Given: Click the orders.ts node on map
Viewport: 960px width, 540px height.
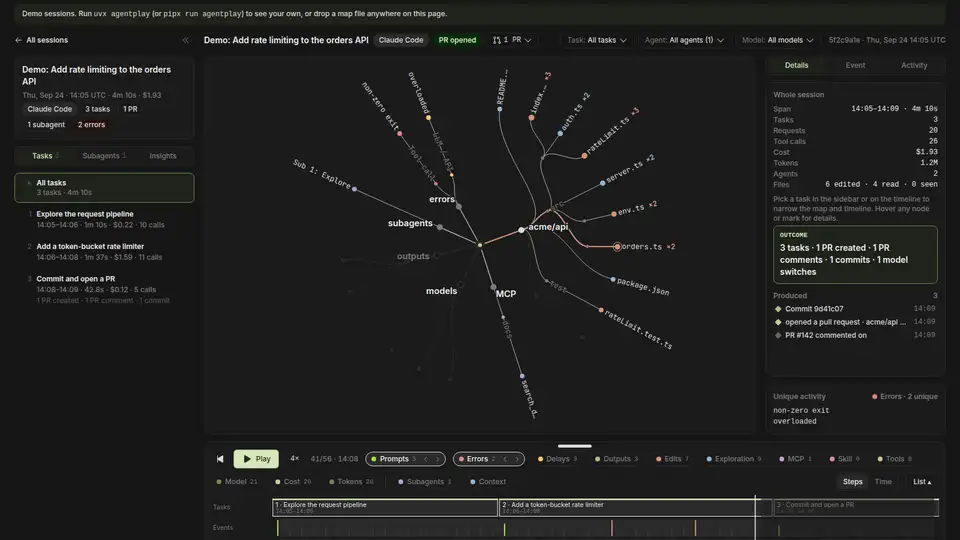Looking at the screenshot, I should point(617,247).
